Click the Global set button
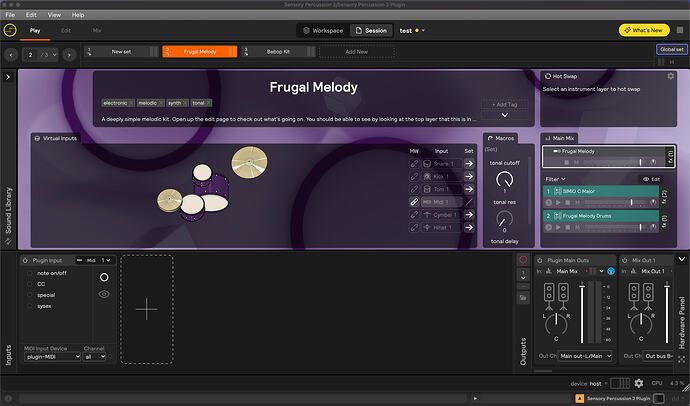The width and height of the screenshot is (690, 406). click(672, 49)
